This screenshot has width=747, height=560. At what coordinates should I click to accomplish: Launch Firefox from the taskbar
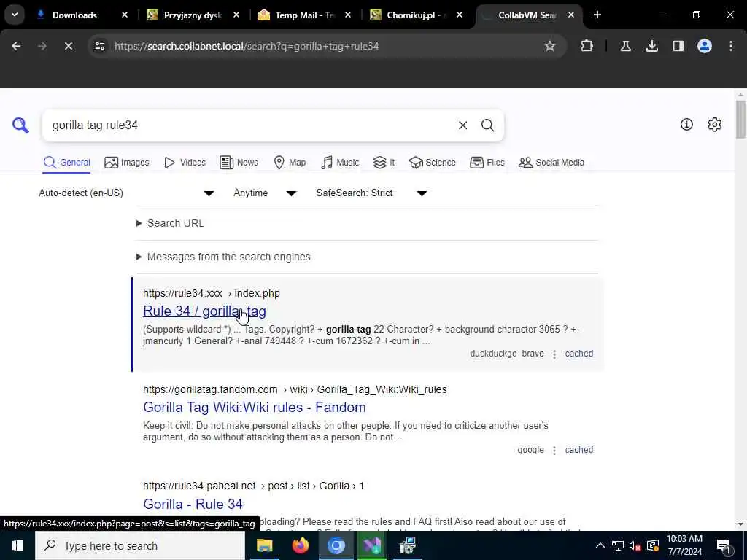point(300,545)
